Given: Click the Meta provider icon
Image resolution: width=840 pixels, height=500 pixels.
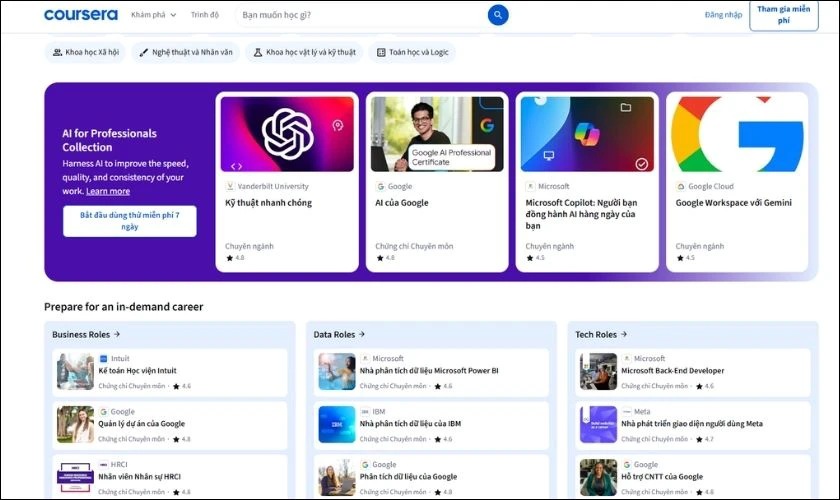Looking at the screenshot, I should (x=626, y=412).
